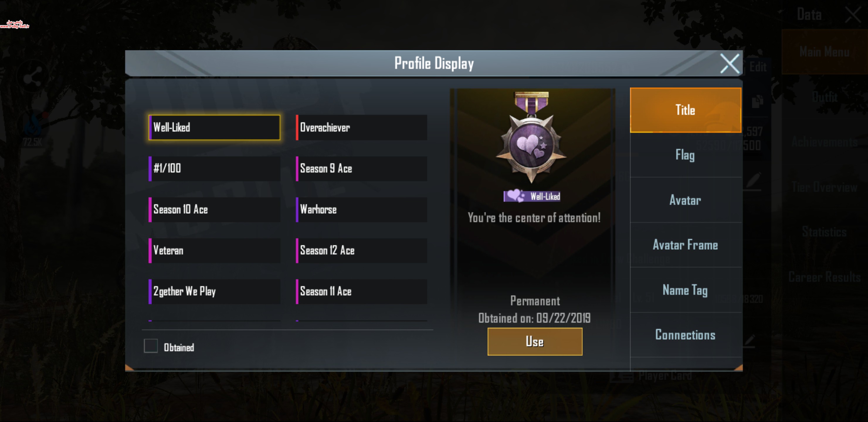
Task: Pick the Warhorse title
Action: tap(362, 210)
